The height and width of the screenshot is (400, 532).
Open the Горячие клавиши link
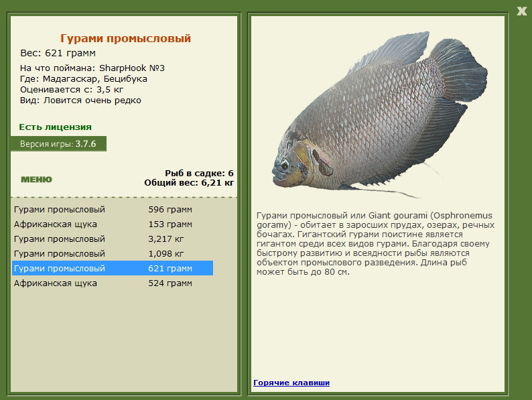point(291,383)
